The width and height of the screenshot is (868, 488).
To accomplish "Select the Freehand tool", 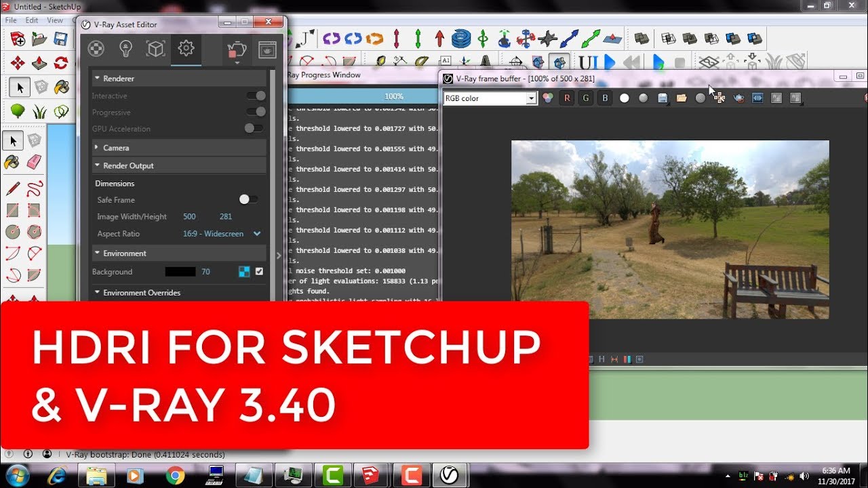I will click(x=34, y=188).
